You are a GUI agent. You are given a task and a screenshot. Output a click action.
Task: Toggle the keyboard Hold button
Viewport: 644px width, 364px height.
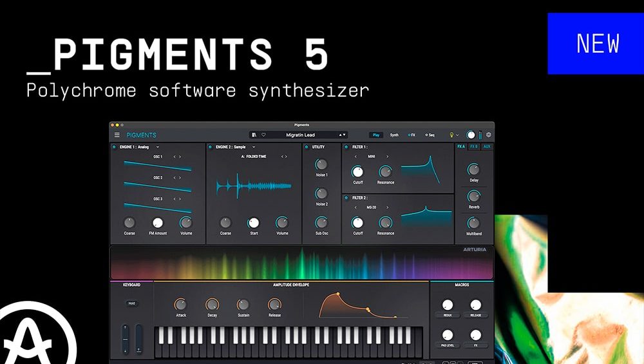click(132, 303)
